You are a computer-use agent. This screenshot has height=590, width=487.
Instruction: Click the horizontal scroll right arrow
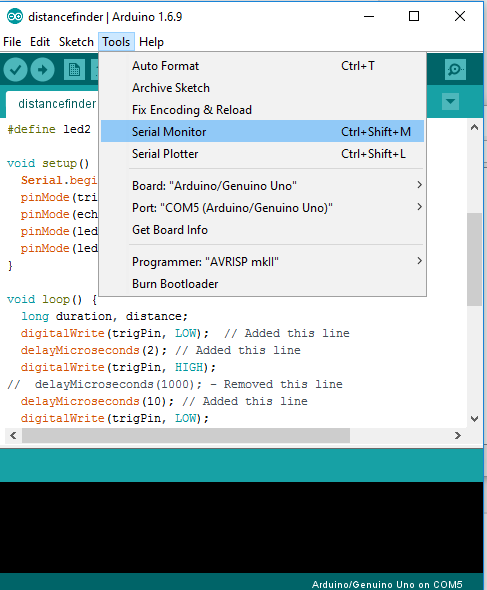[458, 435]
